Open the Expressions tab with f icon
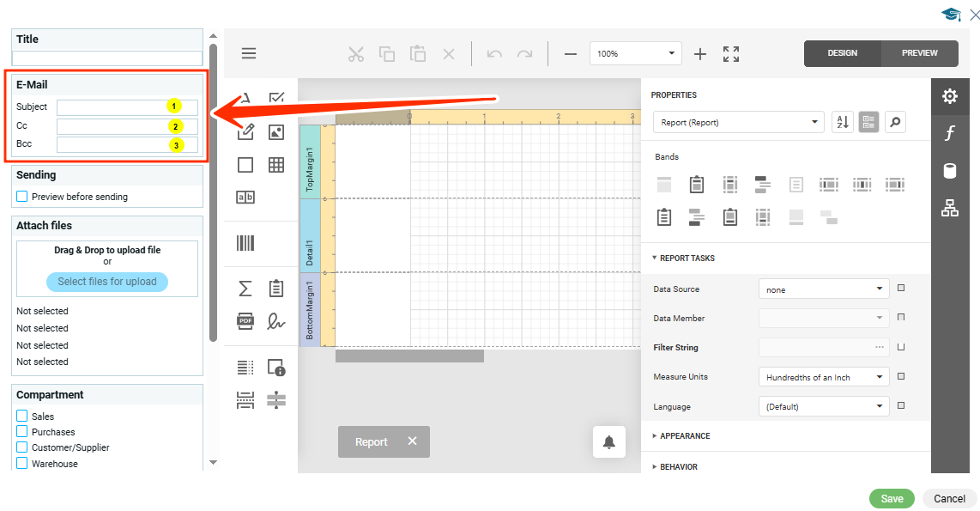The width and height of the screenshot is (980, 511). (x=950, y=133)
